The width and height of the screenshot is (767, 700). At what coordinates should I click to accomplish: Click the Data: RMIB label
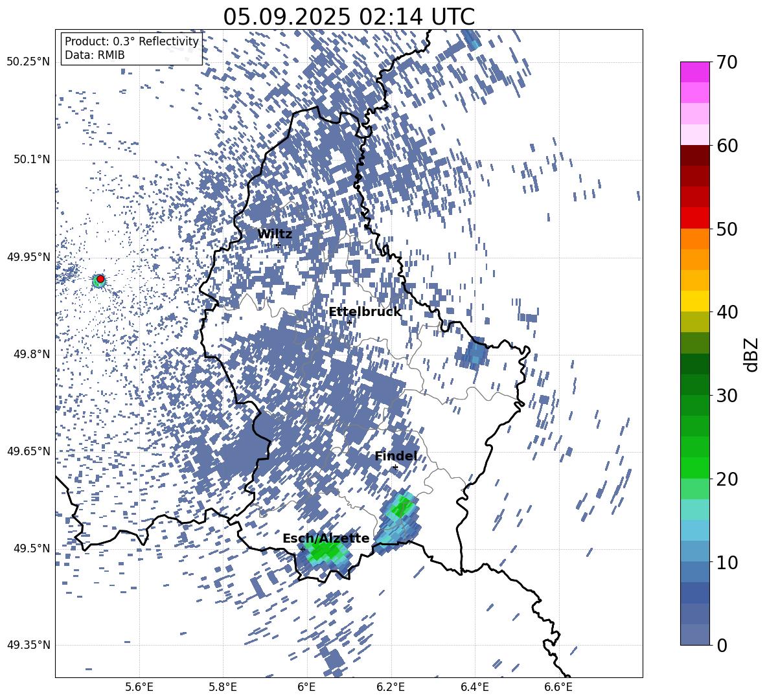(x=95, y=55)
